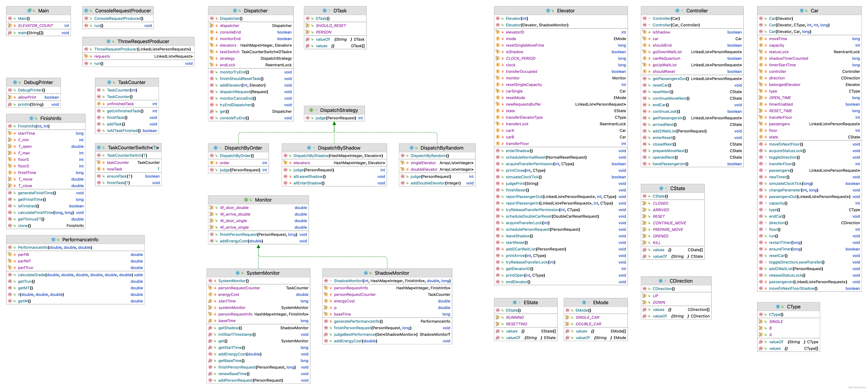The image size is (868, 390).
Task: Click the class icon beside DebugPrinter title
Action: pyautogui.click(x=15, y=82)
